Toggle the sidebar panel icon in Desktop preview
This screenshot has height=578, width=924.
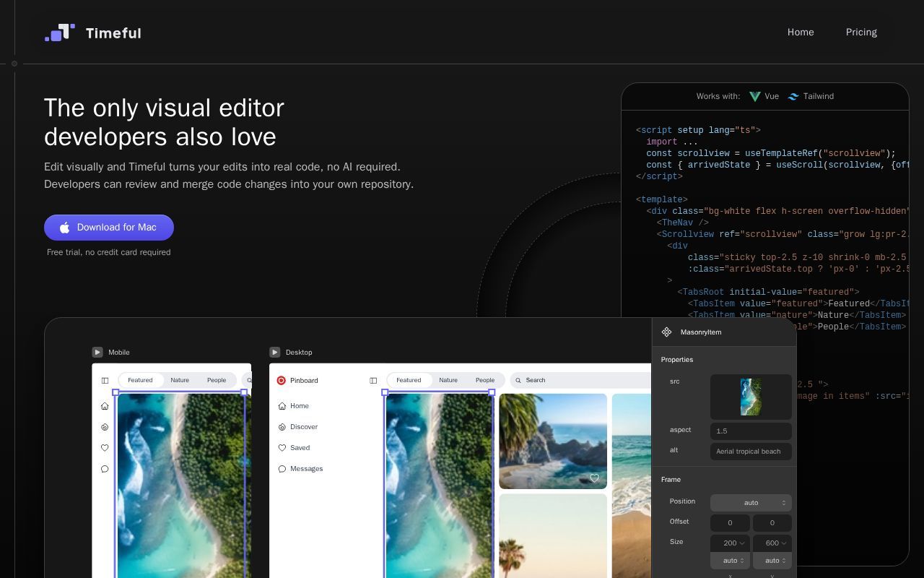click(373, 380)
